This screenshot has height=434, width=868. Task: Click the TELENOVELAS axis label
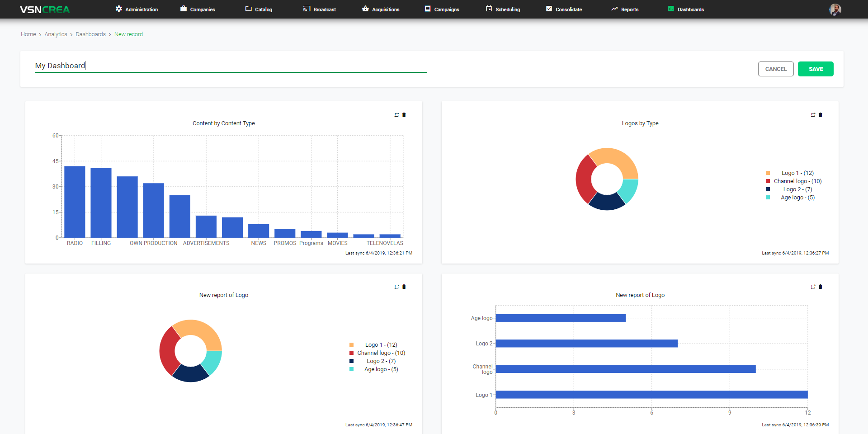385,243
